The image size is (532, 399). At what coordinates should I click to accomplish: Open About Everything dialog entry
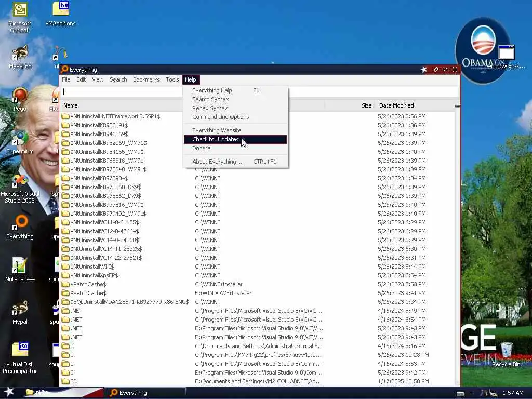(x=235, y=162)
